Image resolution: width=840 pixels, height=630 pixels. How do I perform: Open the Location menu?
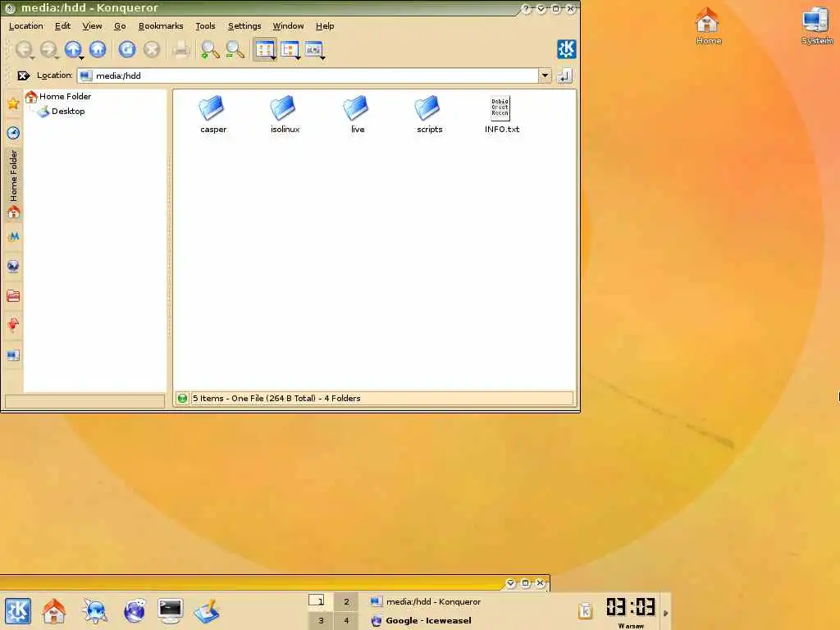tap(25, 25)
